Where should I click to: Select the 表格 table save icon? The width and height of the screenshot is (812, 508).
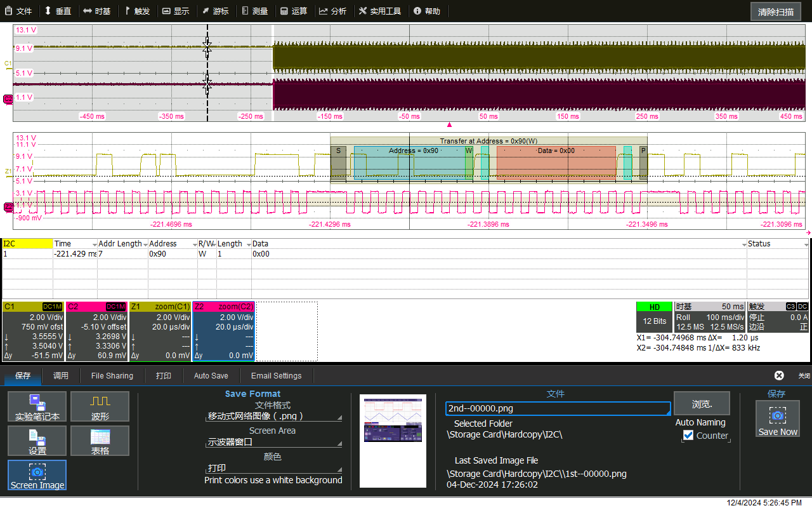[x=100, y=441]
